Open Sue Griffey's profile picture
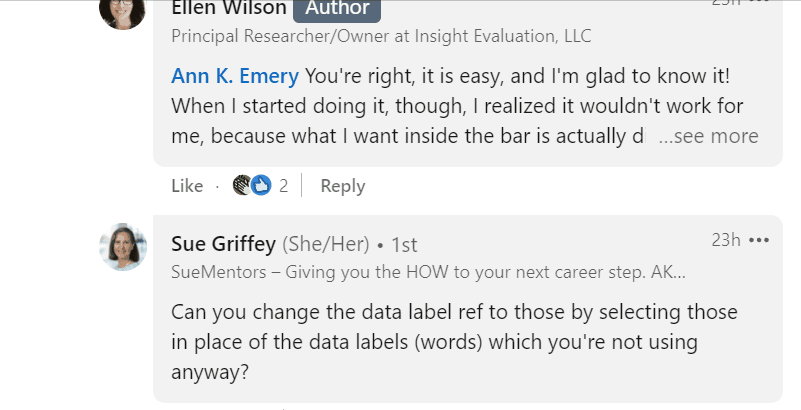The image size is (801, 410). click(123, 247)
